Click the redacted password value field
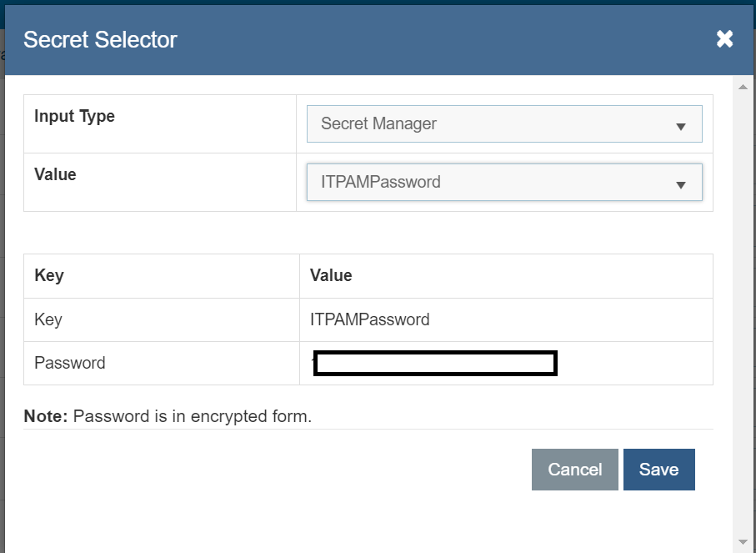This screenshot has height=553, width=756. click(x=435, y=364)
